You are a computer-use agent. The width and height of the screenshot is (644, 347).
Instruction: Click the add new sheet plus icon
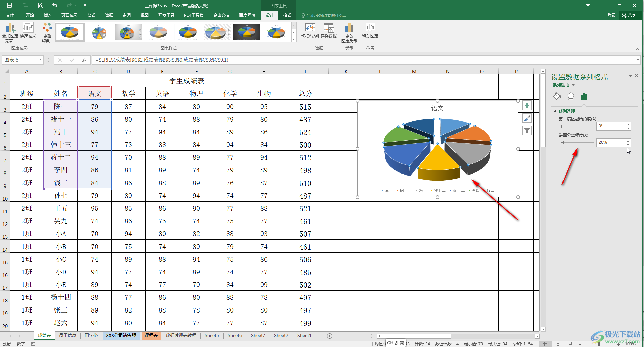(x=330, y=336)
